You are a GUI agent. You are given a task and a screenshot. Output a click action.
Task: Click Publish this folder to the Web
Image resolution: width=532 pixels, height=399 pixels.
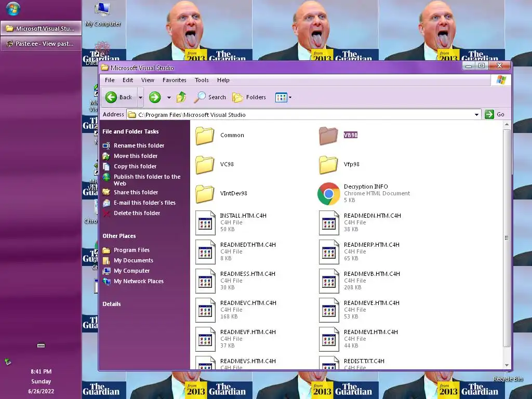[147, 180]
